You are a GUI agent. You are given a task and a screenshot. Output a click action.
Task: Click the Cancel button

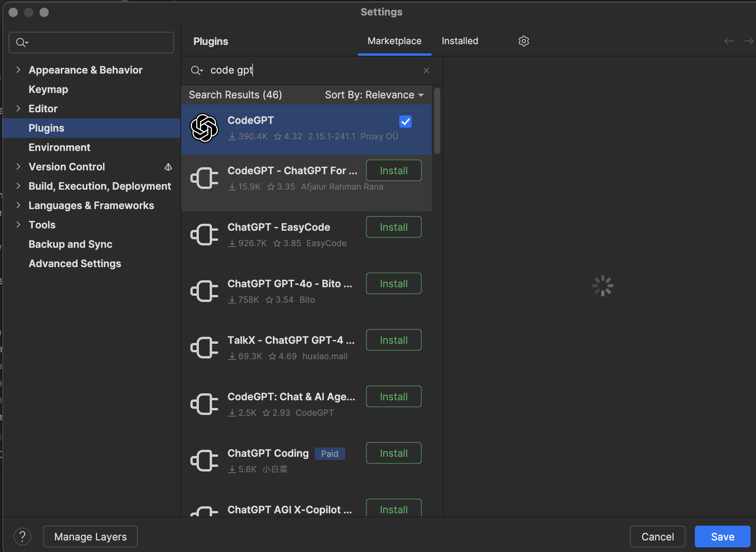coord(657,537)
